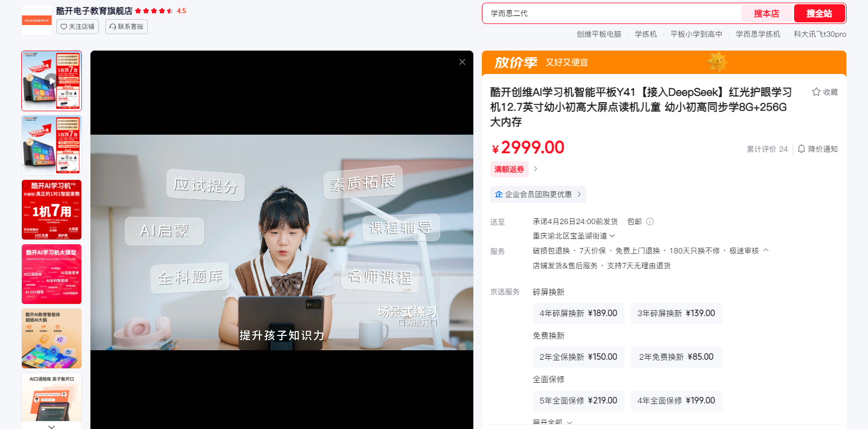Collapse the service details chevron
This screenshot has width=868, height=429.
tap(766, 250)
